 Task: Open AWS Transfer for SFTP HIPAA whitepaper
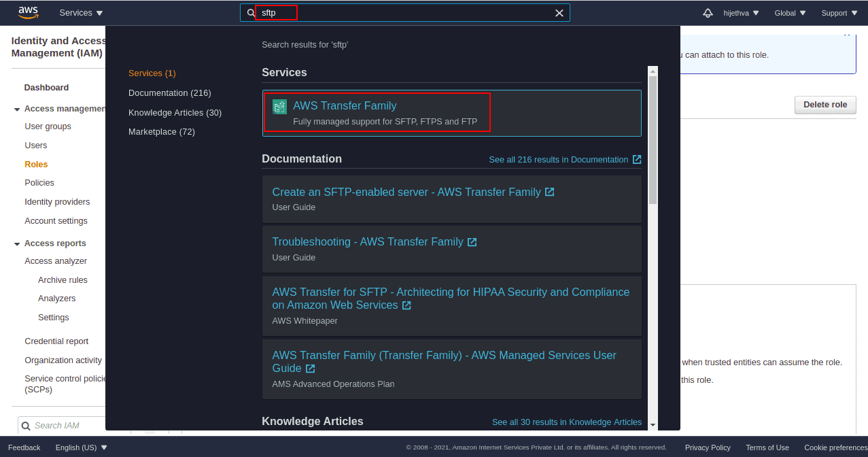451,299
